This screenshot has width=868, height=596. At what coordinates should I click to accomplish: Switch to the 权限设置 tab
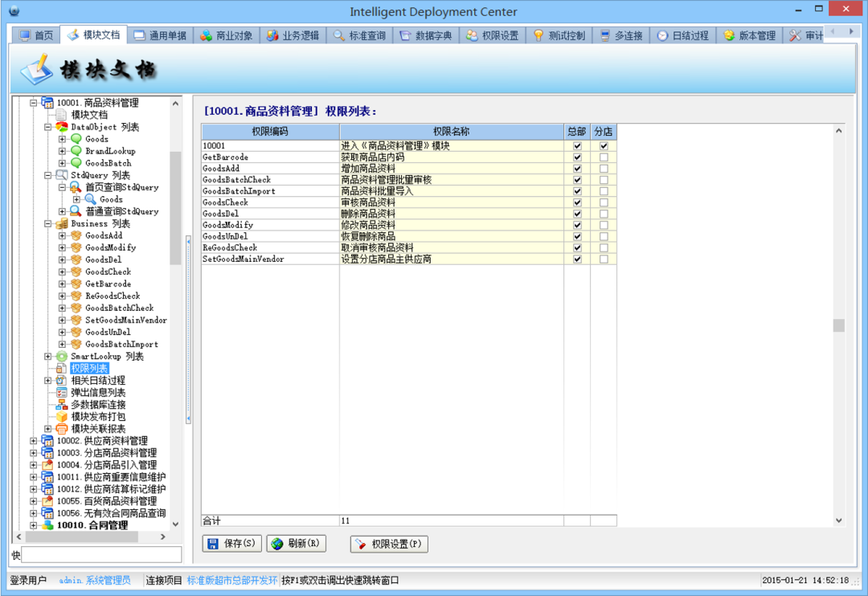[x=492, y=35]
